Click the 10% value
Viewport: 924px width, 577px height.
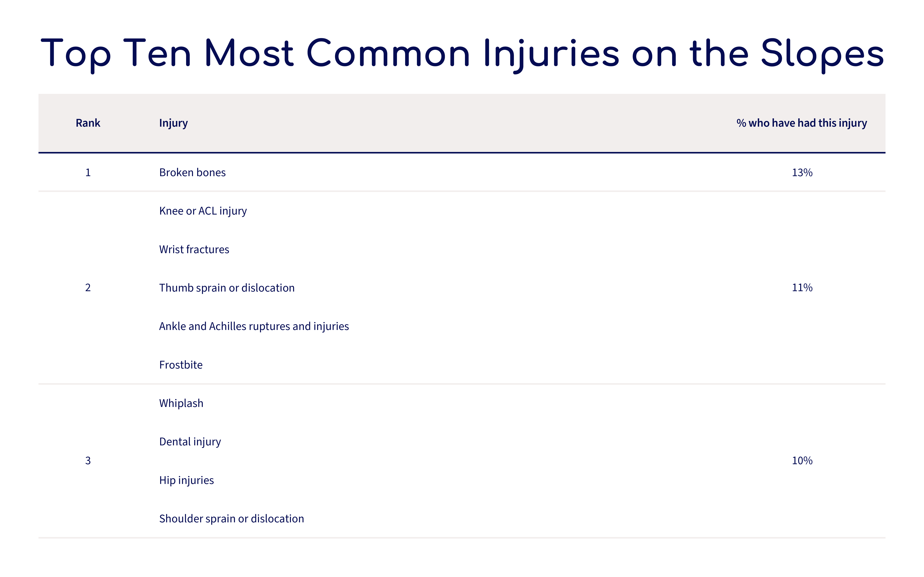coord(802,461)
